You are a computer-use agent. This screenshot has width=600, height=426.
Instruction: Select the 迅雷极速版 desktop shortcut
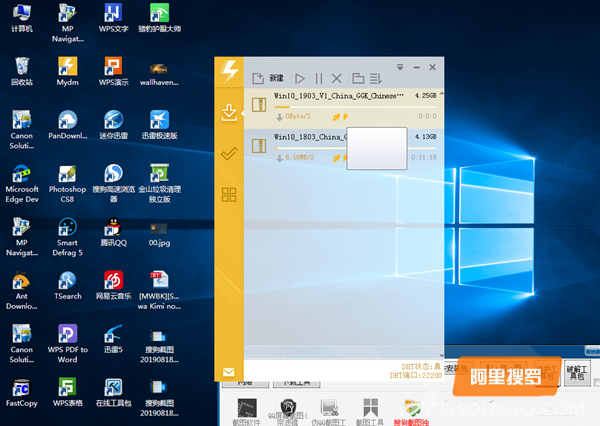click(160, 125)
